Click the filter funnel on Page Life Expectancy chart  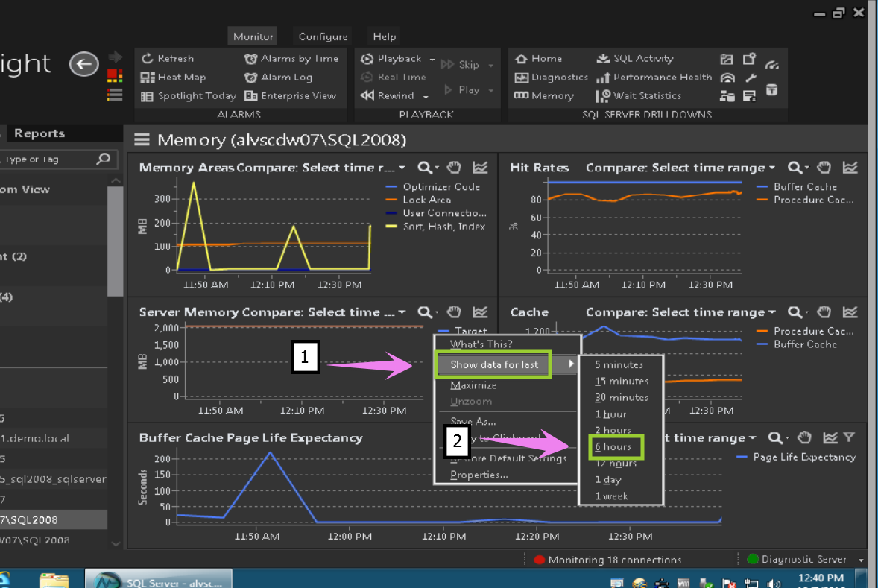[x=849, y=438]
